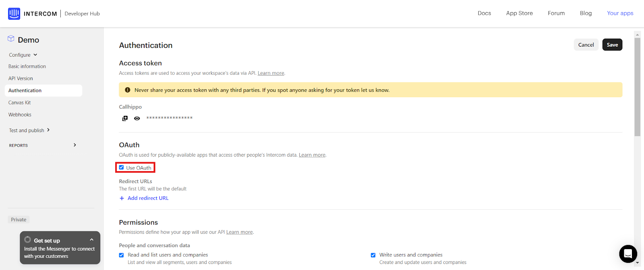Viewport: 644px width, 270px height.
Task: Uncheck Write users and companies
Action: pos(373,255)
